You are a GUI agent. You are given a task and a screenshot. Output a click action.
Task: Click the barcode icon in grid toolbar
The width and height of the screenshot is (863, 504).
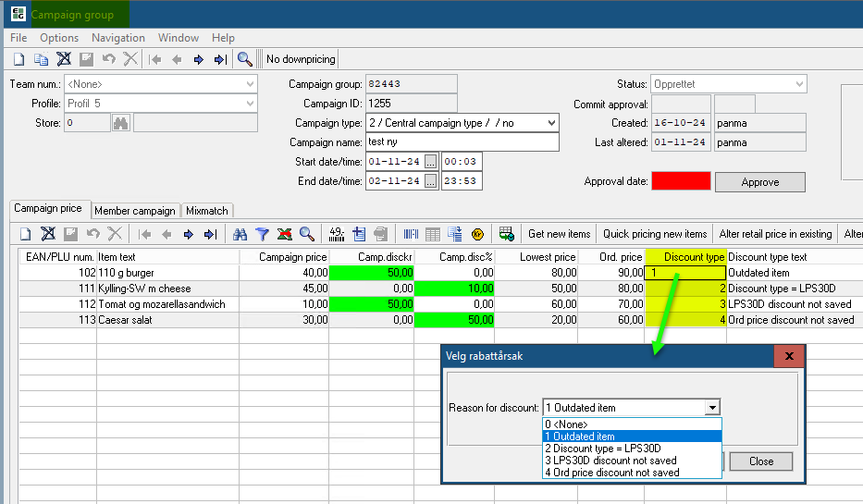pos(411,234)
